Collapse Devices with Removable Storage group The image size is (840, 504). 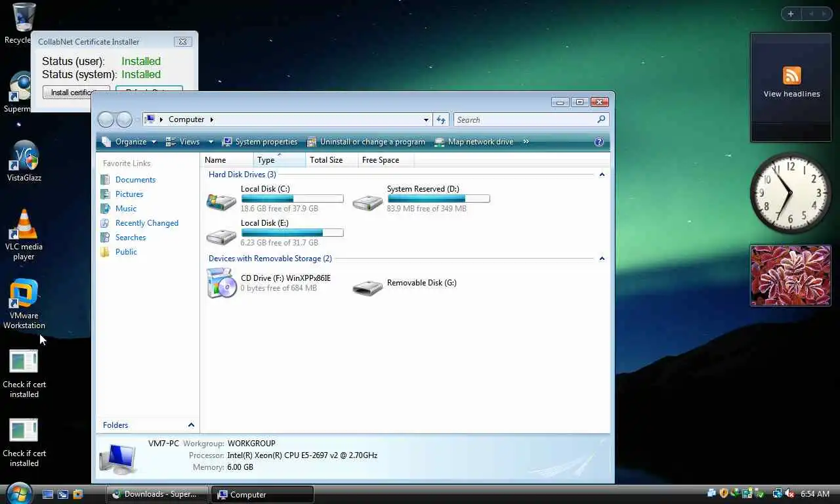[602, 259]
